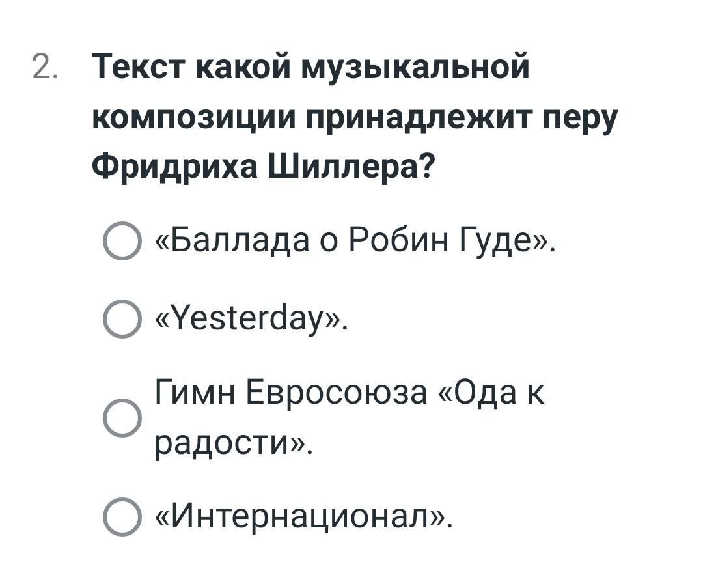This screenshot has height=588, width=703.
Task: Select the «Баллада о Робин Гуде» radio button
Action: click(x=122, y=241)
